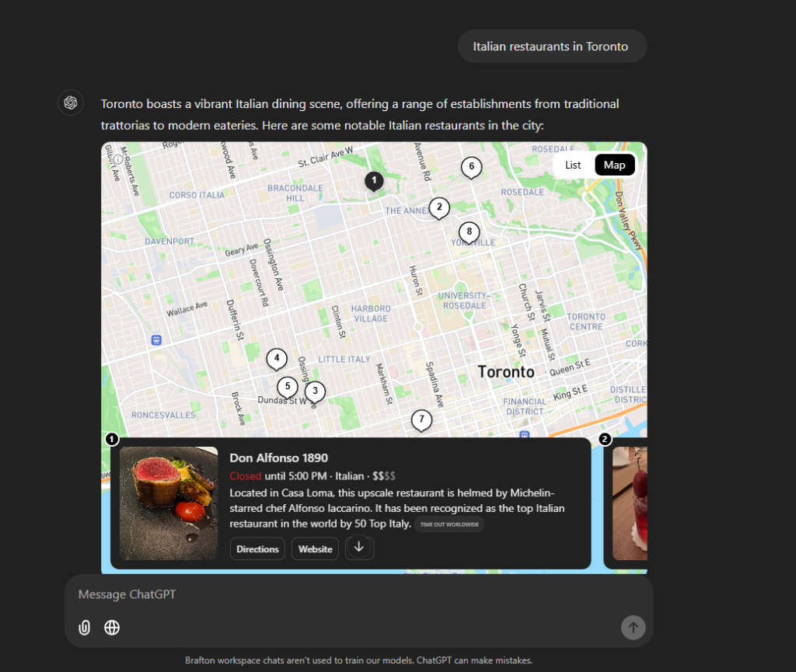Click the web search globe icon
Viewport: 796px width, 672px height.
click(112, 628)
